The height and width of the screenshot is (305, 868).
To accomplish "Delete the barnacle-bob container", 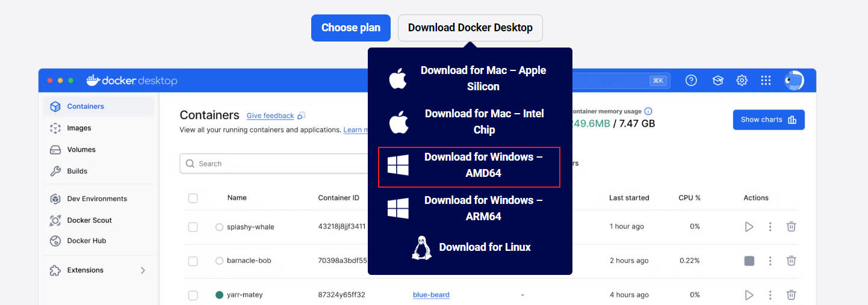I will (x=792, y=261).
